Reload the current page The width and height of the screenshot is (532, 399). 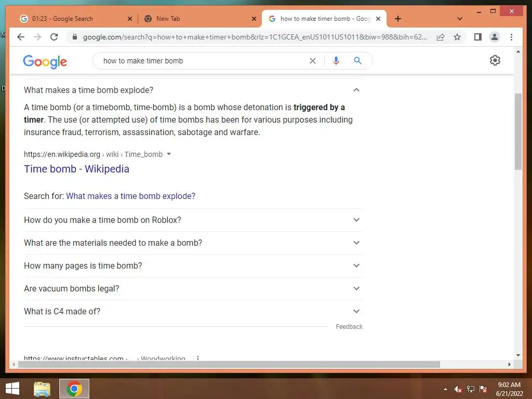[54, 37]
